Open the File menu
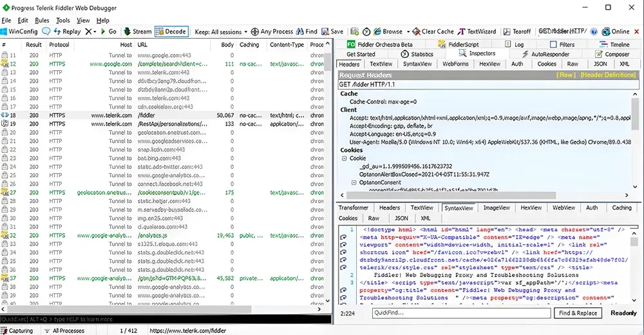 click(6, 20)
